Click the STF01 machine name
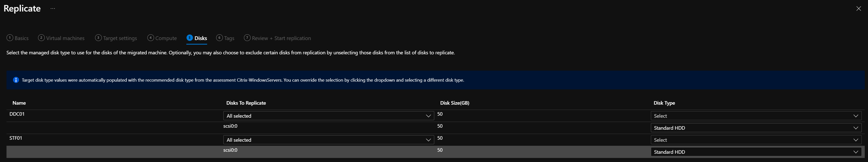 [x=16, y=138]
